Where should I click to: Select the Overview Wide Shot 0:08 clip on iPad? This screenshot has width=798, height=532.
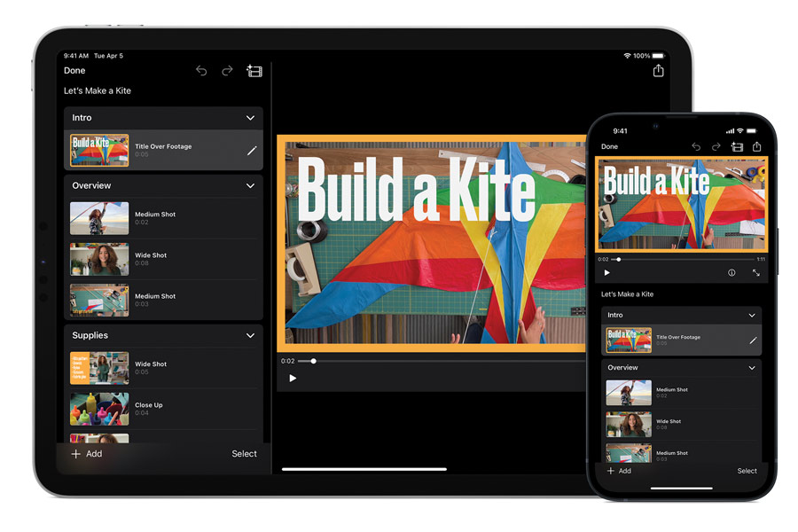pos(163,259)
